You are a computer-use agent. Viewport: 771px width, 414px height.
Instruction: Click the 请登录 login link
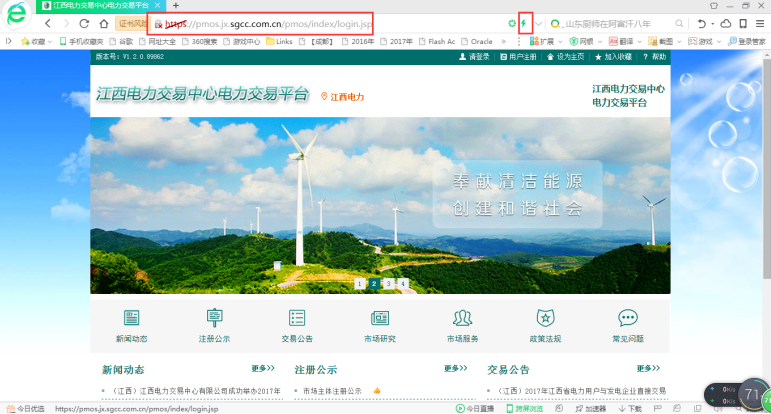coord(473,58)
